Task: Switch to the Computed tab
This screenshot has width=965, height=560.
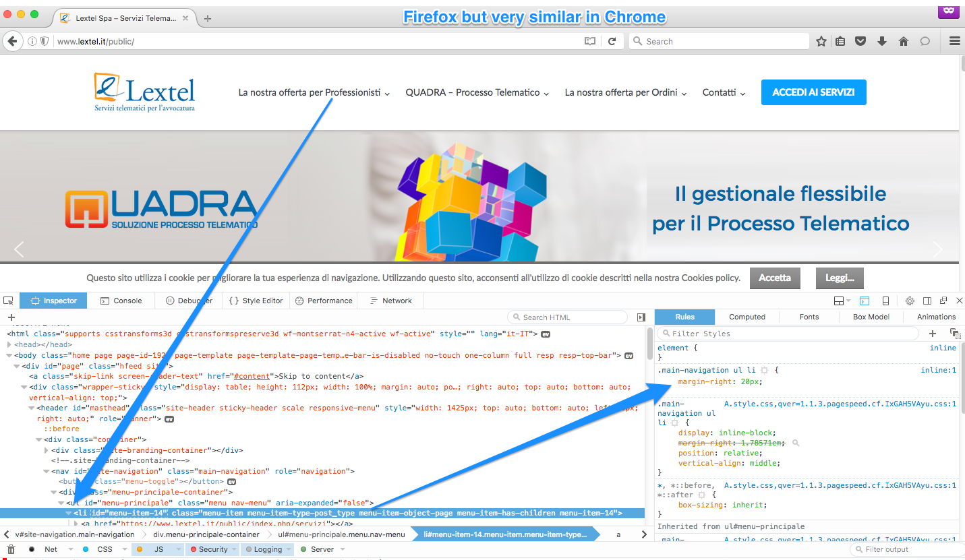Action: coord(747,317)
